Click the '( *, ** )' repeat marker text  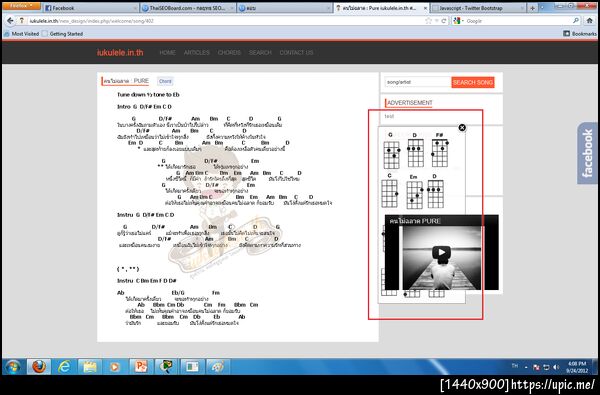coord(128,269)
